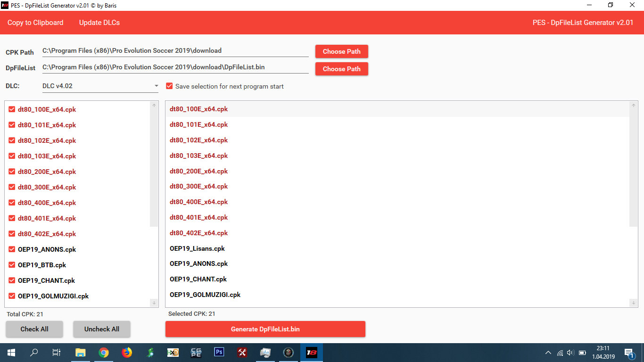
Task: Choose Path for CPK Path
Action: coord(342,51)
